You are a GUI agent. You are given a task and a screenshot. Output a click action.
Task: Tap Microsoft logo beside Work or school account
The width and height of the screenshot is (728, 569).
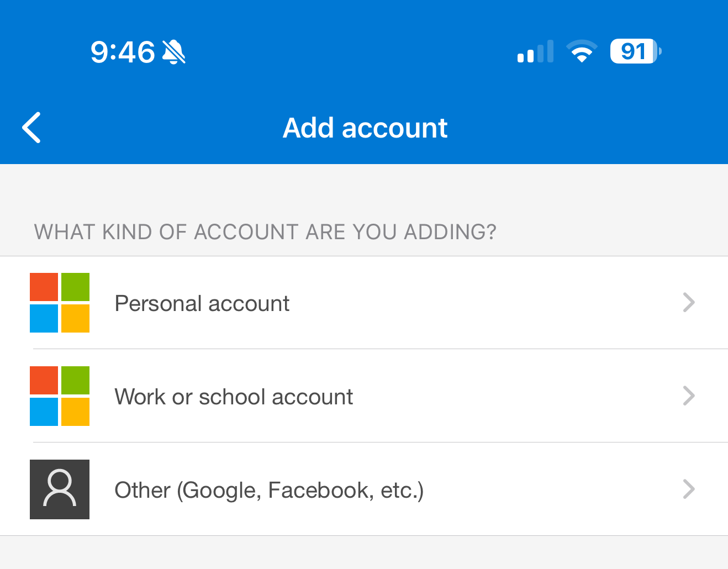tap(60, 396)
